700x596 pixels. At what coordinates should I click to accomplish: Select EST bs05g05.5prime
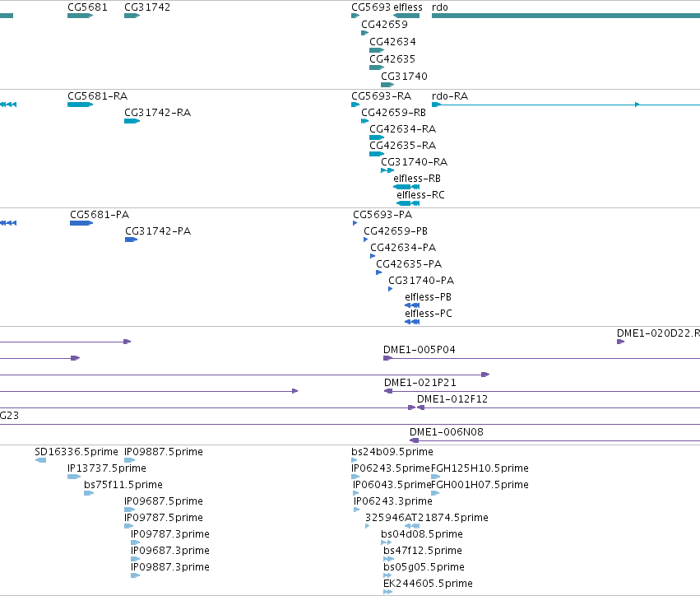tap(424, 567)
